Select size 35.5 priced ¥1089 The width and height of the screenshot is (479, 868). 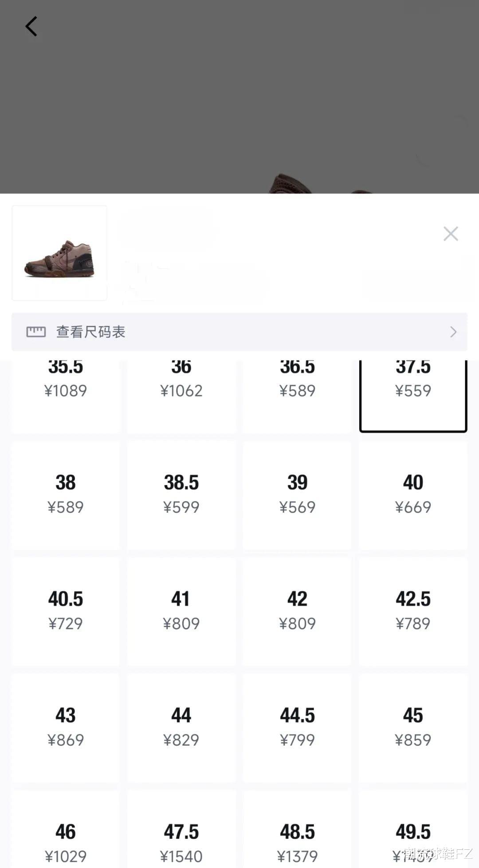(66, 397)
